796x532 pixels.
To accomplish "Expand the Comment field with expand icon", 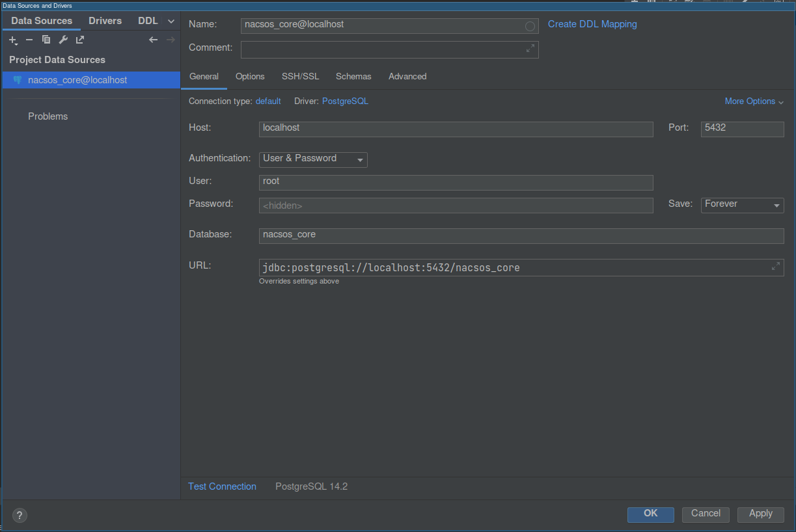I will [530, 48].
